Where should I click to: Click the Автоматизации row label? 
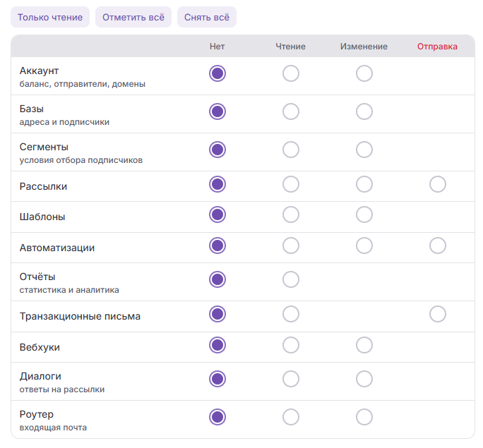tap(57, 248)
